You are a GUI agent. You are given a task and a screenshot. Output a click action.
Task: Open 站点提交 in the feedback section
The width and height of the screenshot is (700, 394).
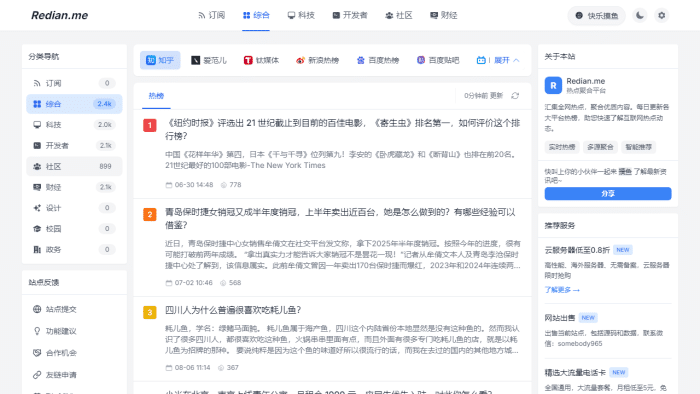click(74, 309)
